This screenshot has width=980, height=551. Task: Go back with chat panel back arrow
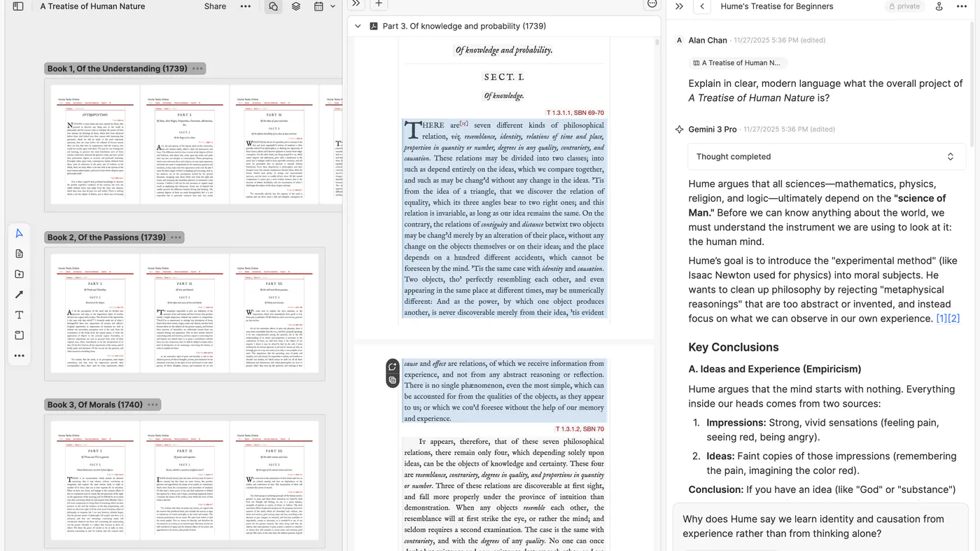coord(702,6)
